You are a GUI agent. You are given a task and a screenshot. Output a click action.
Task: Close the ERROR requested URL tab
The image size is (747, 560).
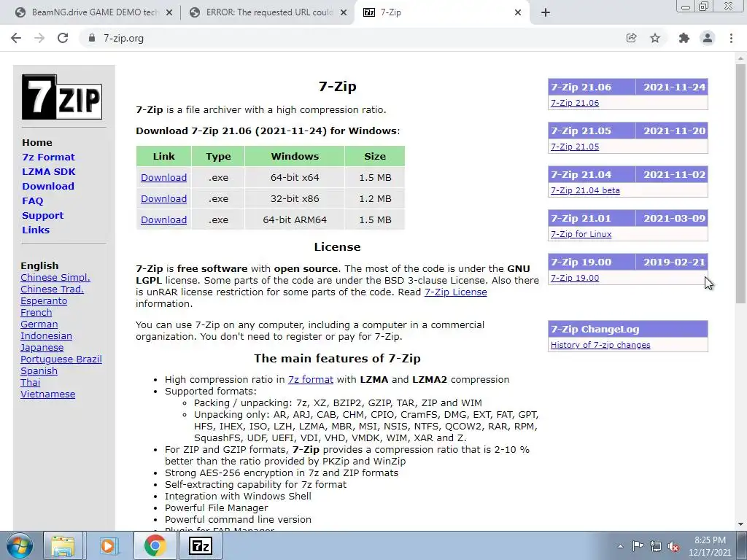[x=344, y=13]
